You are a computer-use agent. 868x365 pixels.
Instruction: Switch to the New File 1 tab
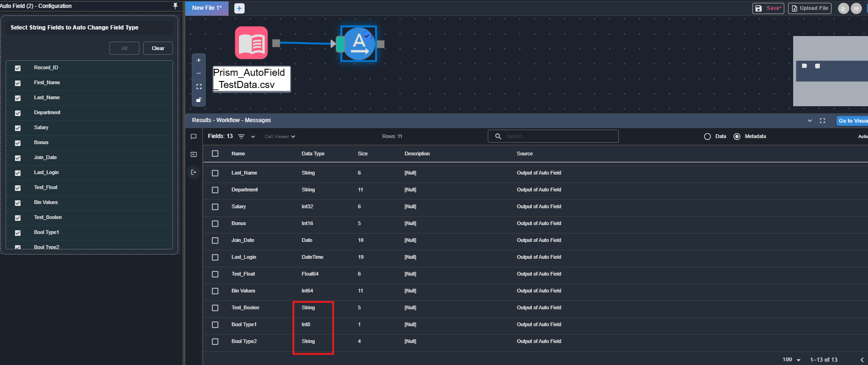[207, 8]
